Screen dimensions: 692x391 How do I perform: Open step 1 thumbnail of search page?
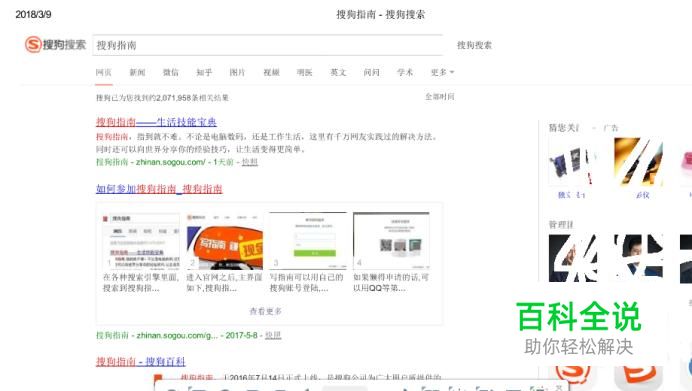[x=141, y=241]
